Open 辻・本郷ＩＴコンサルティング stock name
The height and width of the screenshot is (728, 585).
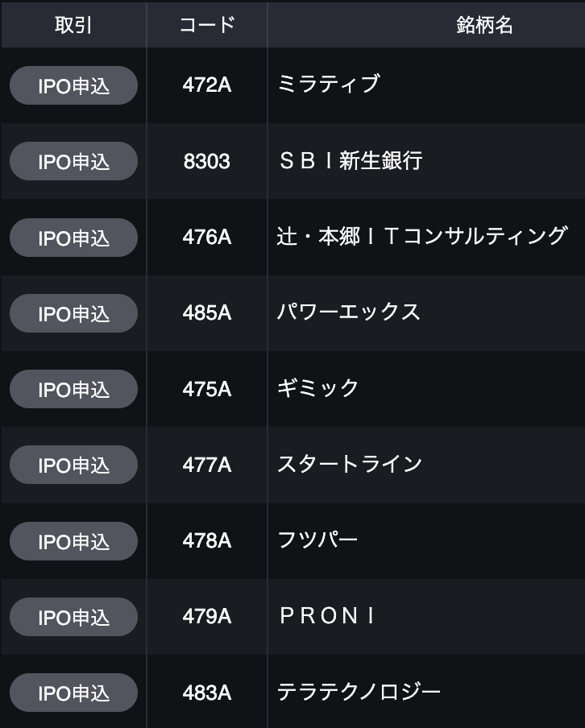coord(422,237)
